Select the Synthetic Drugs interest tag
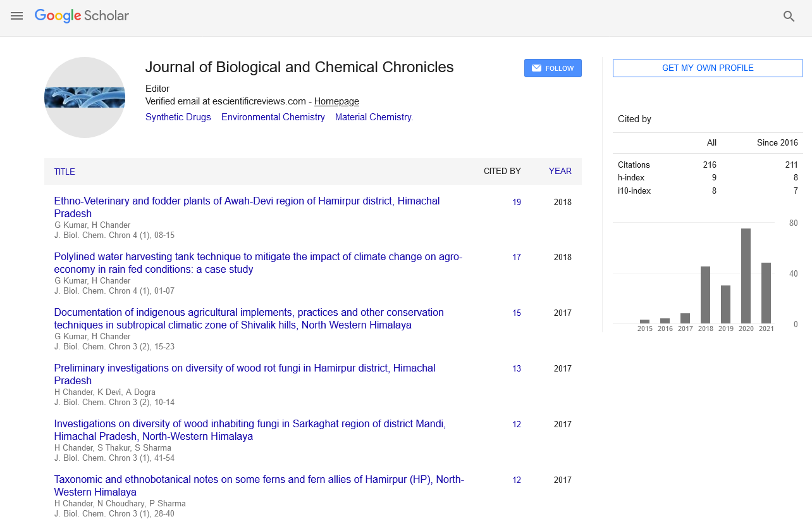The image size is (812, 519). pos(178,117)
